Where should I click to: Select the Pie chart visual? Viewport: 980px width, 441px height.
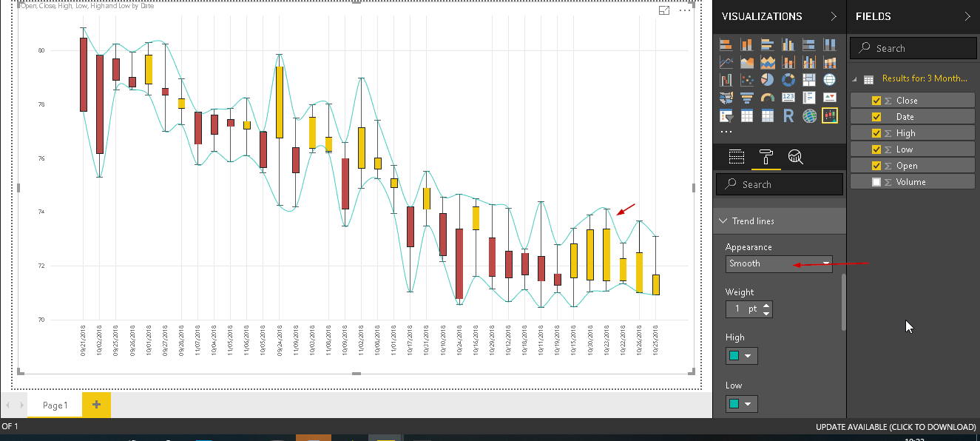768,80
